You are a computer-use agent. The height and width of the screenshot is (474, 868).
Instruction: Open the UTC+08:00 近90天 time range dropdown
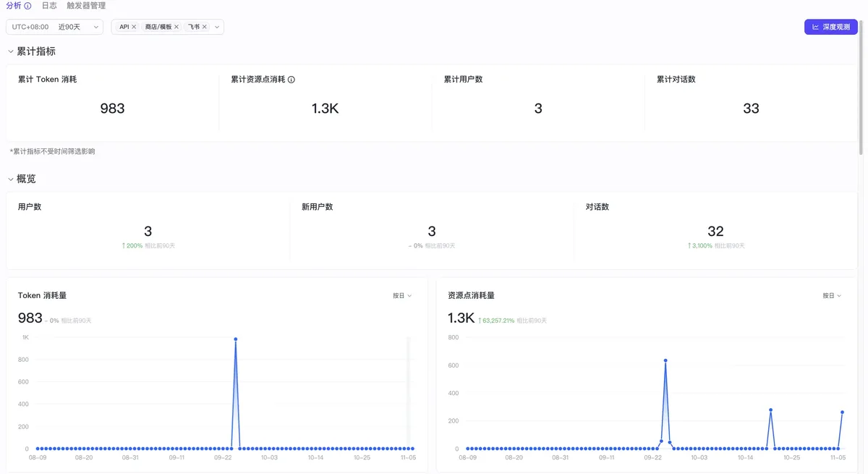click(55, 27)
